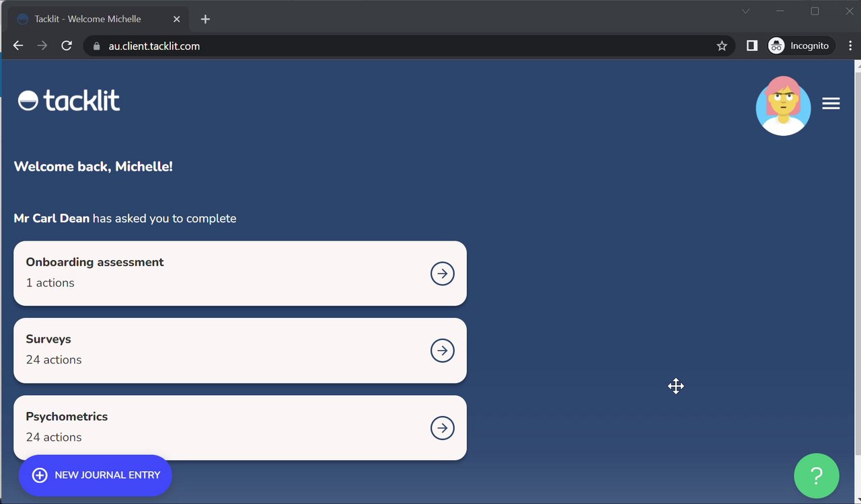Minimize the browser window
The height and width of the screenshot is (504, 861).
click(780, 11)
